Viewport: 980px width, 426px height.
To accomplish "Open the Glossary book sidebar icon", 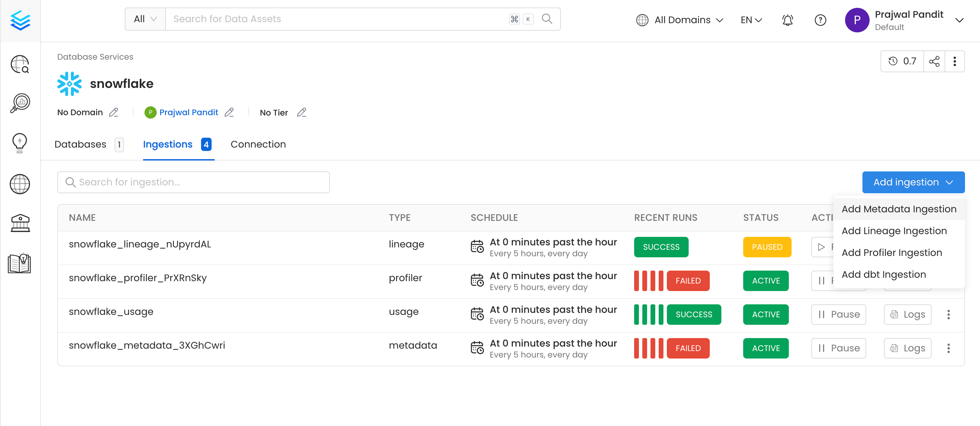I will click(19, 263).
